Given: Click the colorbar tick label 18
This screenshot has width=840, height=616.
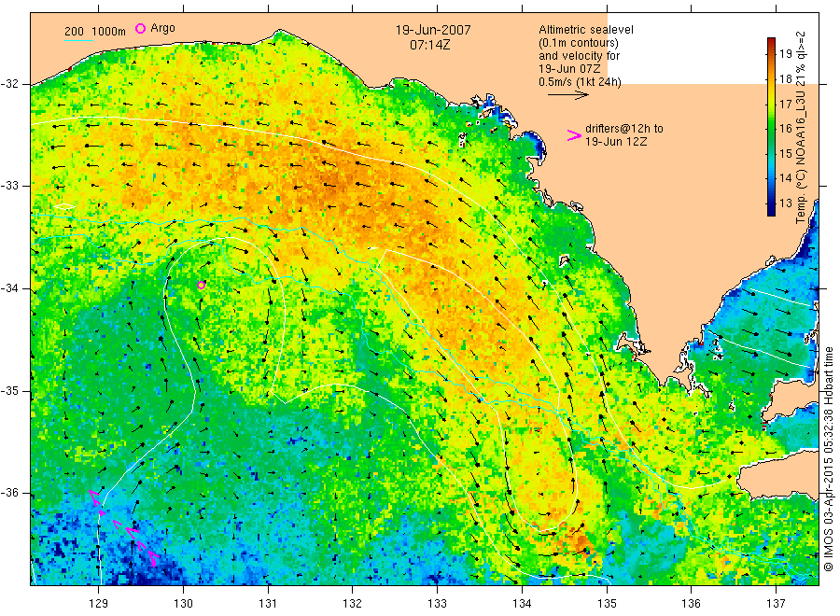Looking at the screenshot, I should [x=785, y=78].
